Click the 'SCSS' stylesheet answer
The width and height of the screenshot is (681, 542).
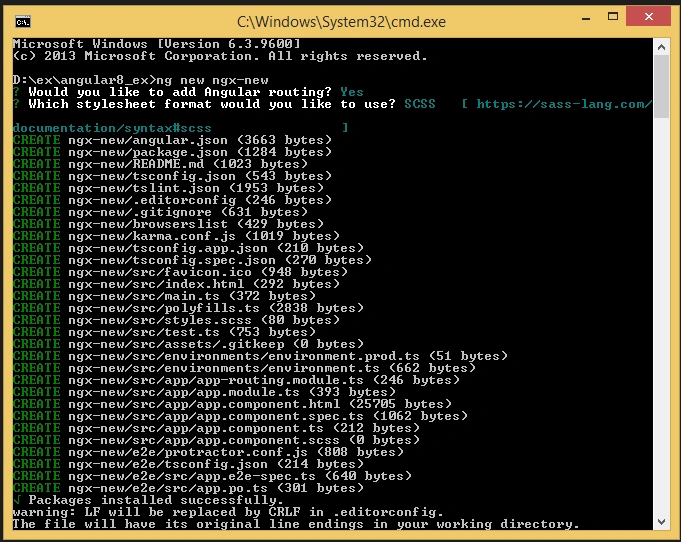pyautogui.click(x=420, y=104)
